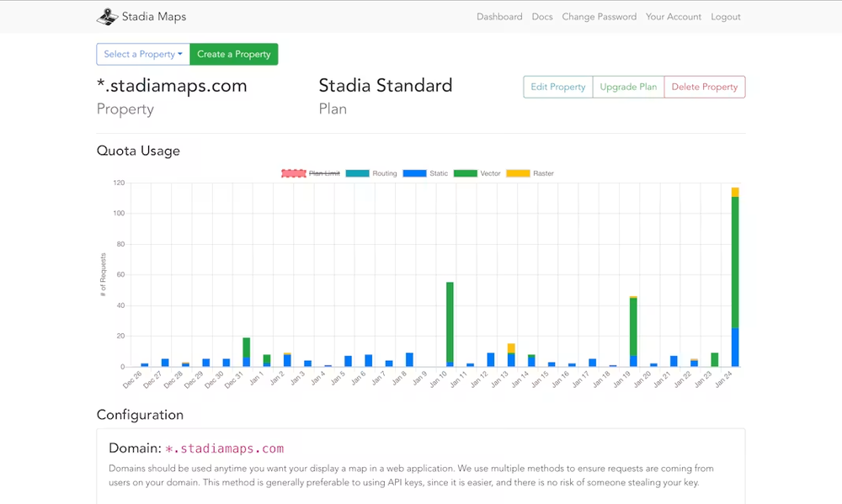Click the Jan 19 chart bar
This screenshot has width=842, height=504.
click(x=634, y=332)
